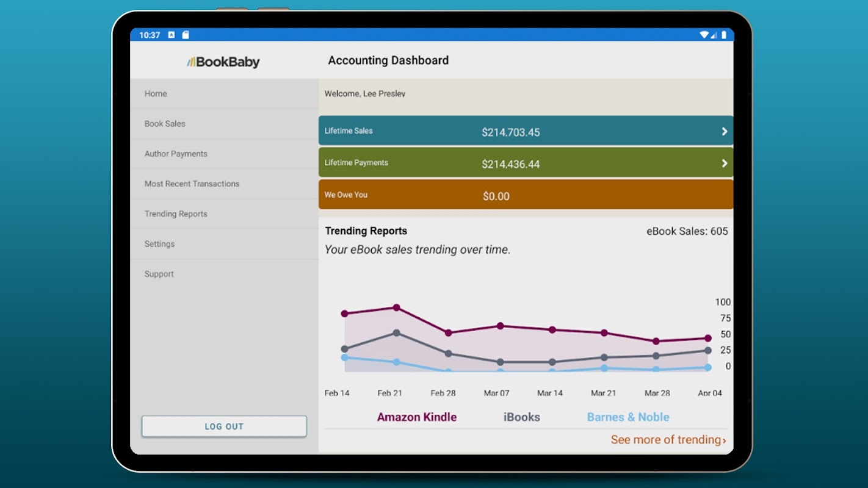Image resolution: width=868 pixels, height=488 pixels.
Task: Follow the See more of trending link
Action: tap(668, 440)
